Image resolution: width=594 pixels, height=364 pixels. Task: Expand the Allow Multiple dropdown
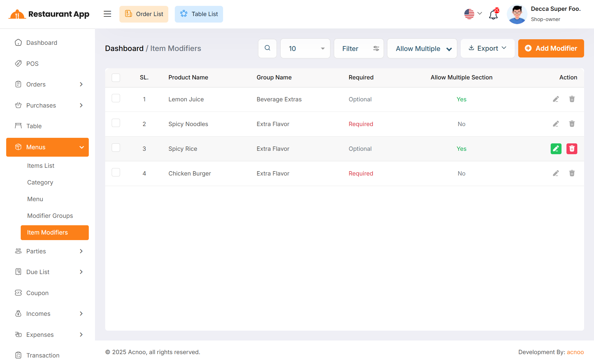[422, 49]
